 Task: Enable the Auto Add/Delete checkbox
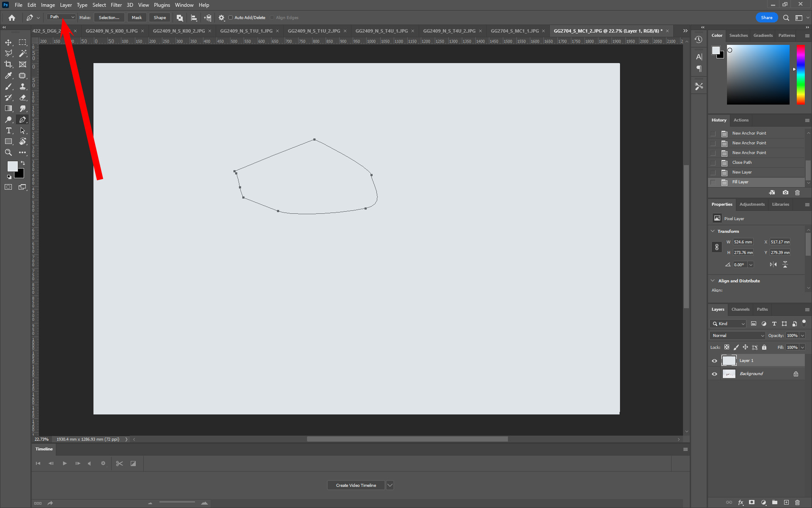231,17
